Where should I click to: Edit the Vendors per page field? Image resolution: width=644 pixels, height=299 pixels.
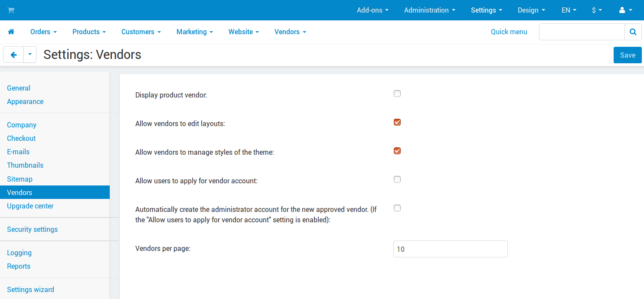450,249
